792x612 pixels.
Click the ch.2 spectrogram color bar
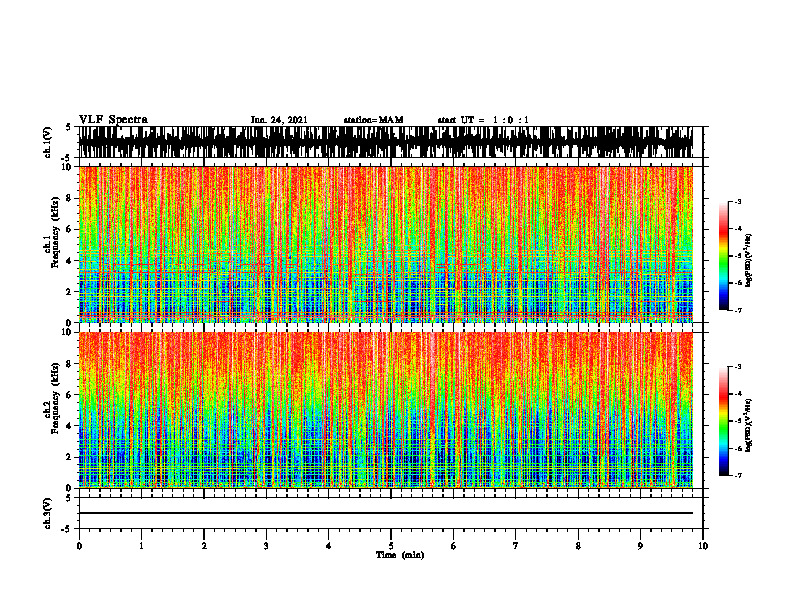pyautogui.click(x=723, y=421)
